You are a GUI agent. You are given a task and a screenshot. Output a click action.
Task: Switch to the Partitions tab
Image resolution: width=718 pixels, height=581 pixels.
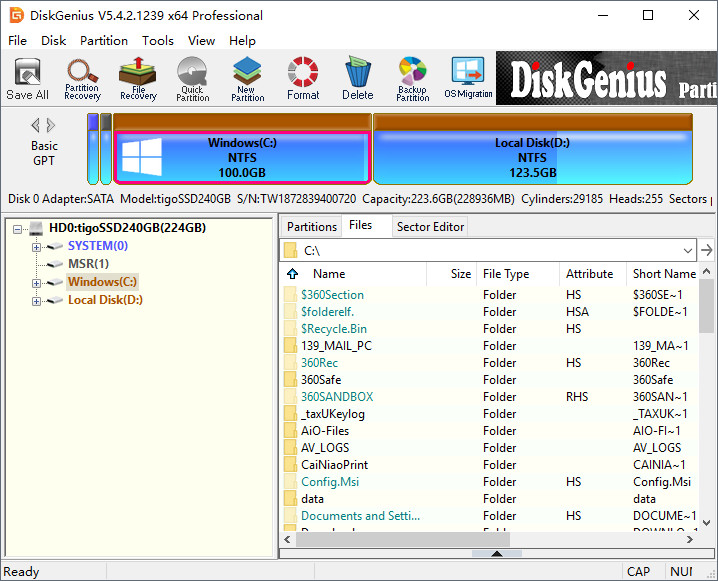click(311, 227)
